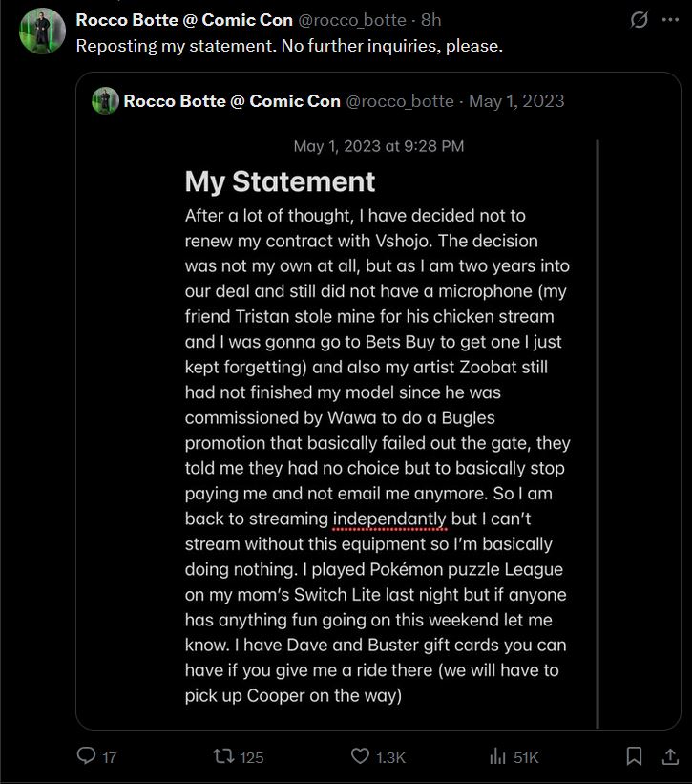The image size is (692, 784).
Task: Open view analytics bar chart icon
Action: 497,756
